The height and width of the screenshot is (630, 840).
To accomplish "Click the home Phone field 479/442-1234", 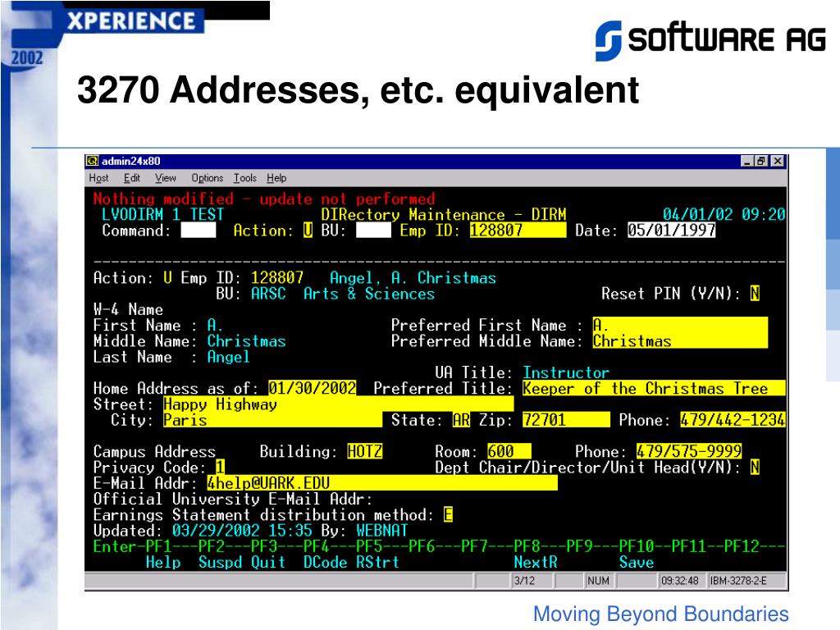I will (733, 419).
